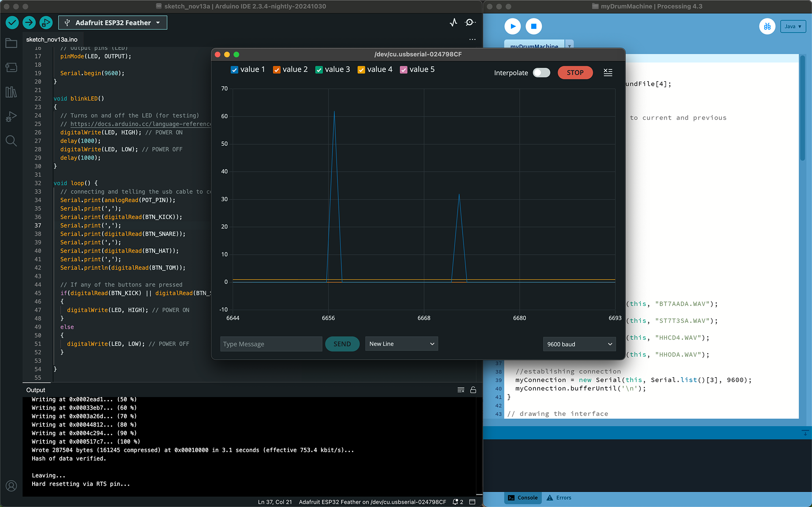Click the void loop() { code line

pos(76,183)
